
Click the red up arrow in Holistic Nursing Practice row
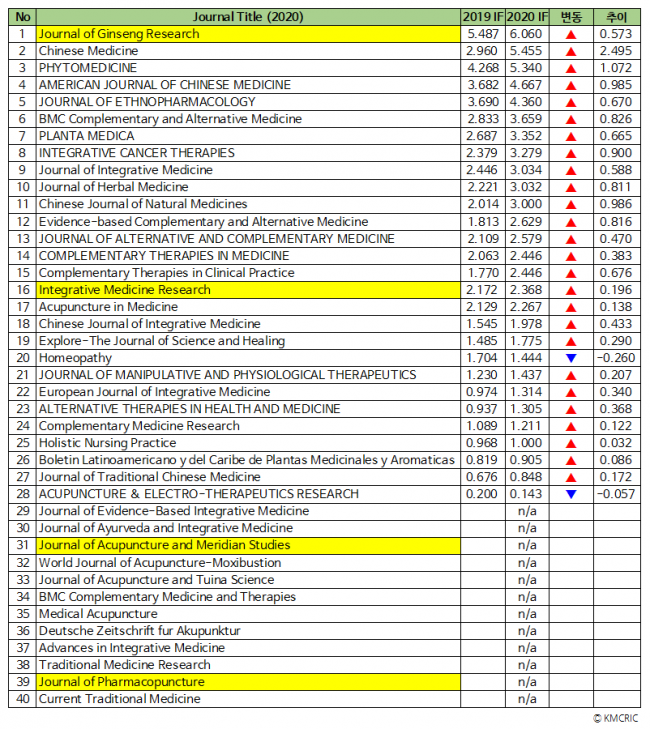(x=571, y=444)
